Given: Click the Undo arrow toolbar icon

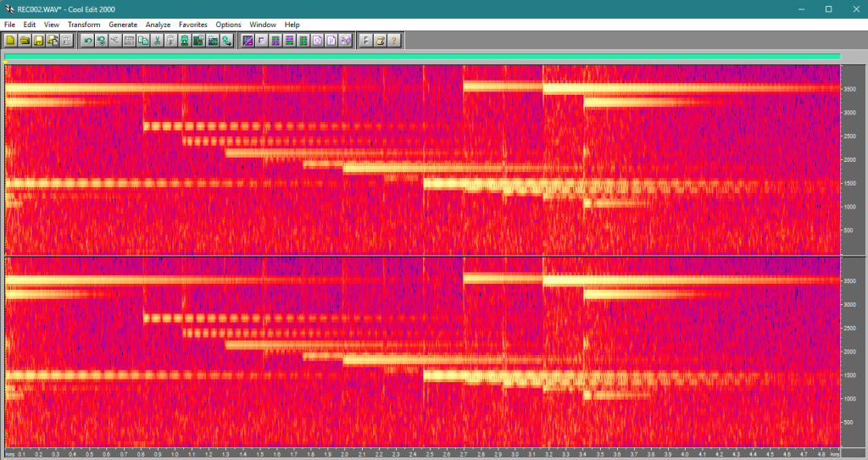Looking at the screenshot, I should click(87, 40).
